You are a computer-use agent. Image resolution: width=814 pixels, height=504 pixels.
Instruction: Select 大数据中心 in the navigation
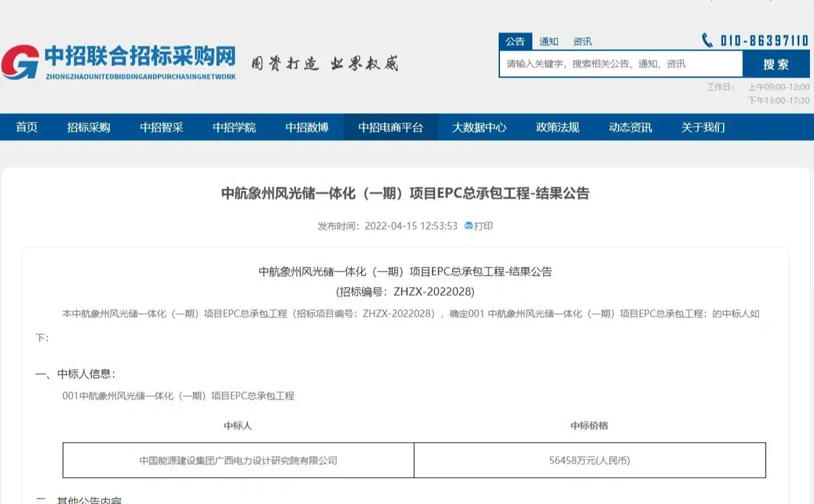point(480,127)
